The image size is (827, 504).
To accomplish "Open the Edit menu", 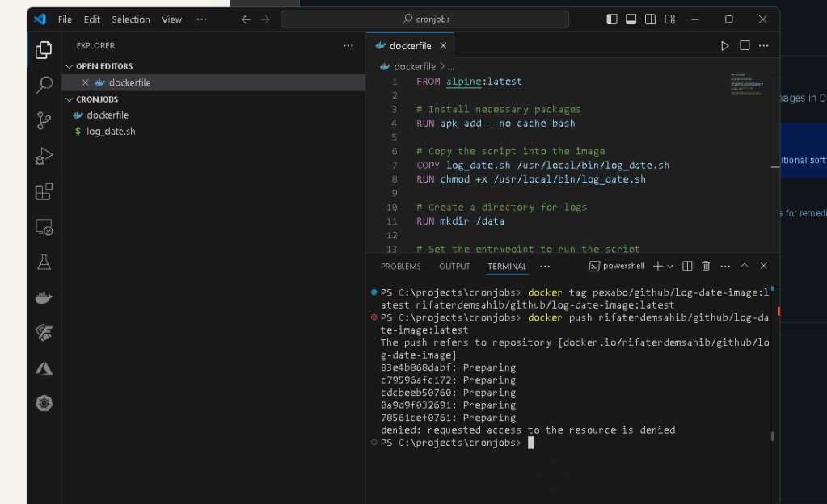I will tap(92, 19).
